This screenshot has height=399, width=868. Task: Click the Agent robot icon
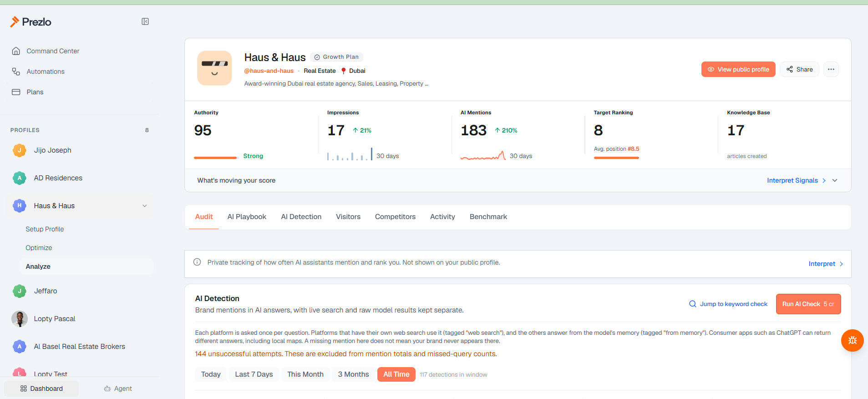coord(107,389)
